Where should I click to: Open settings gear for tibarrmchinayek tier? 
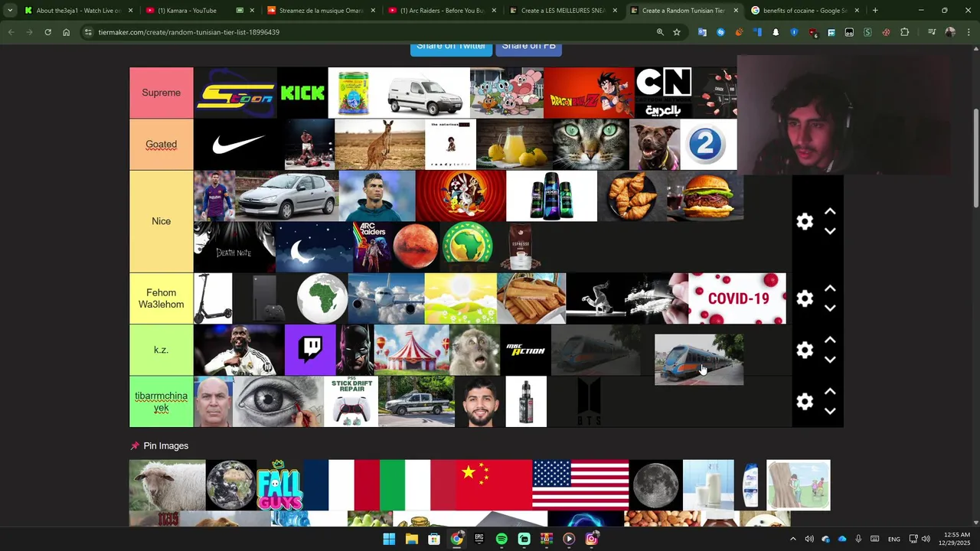pyautogui.click(x=805, y=402)
